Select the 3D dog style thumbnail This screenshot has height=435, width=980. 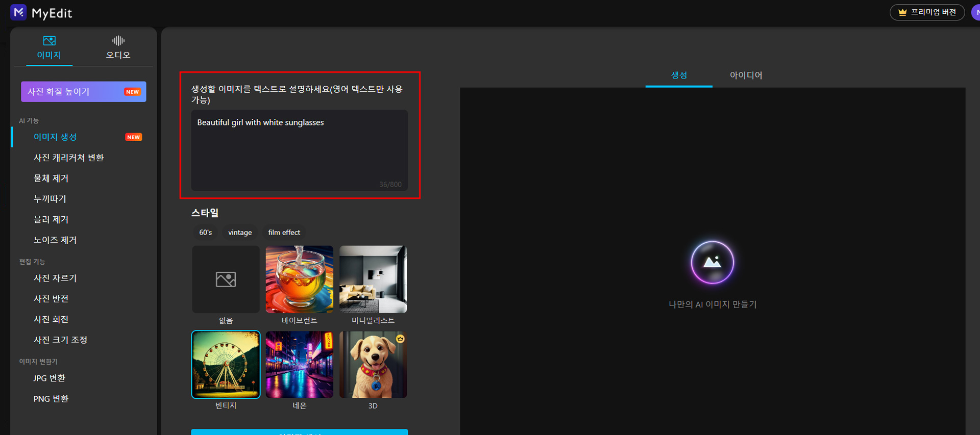pyautogui.click(x=373, y=365)
